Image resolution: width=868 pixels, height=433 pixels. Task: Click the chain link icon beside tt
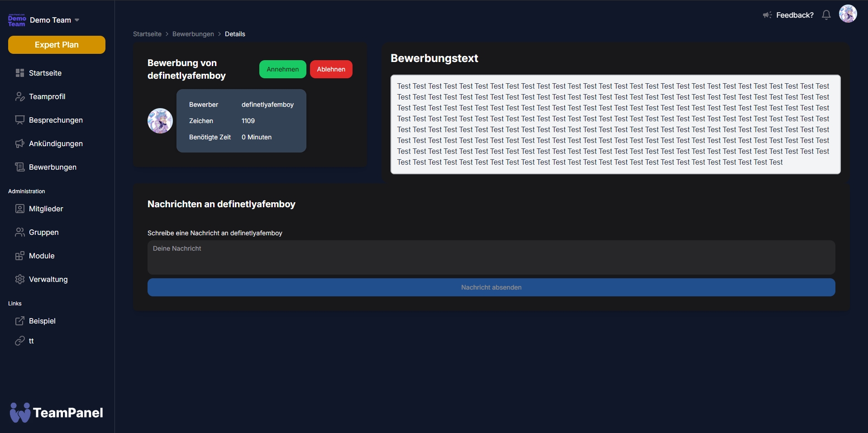click(20, 341)
